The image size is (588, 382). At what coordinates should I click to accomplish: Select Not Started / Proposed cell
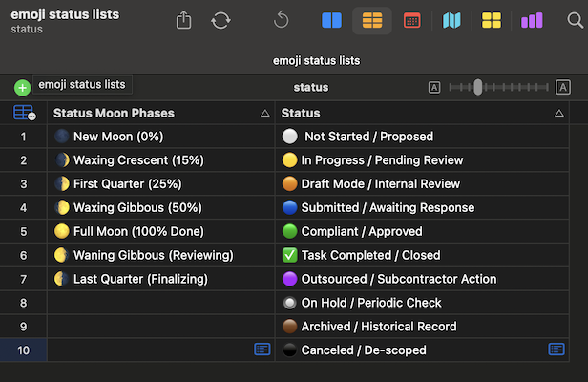click(x=422, y=137)
